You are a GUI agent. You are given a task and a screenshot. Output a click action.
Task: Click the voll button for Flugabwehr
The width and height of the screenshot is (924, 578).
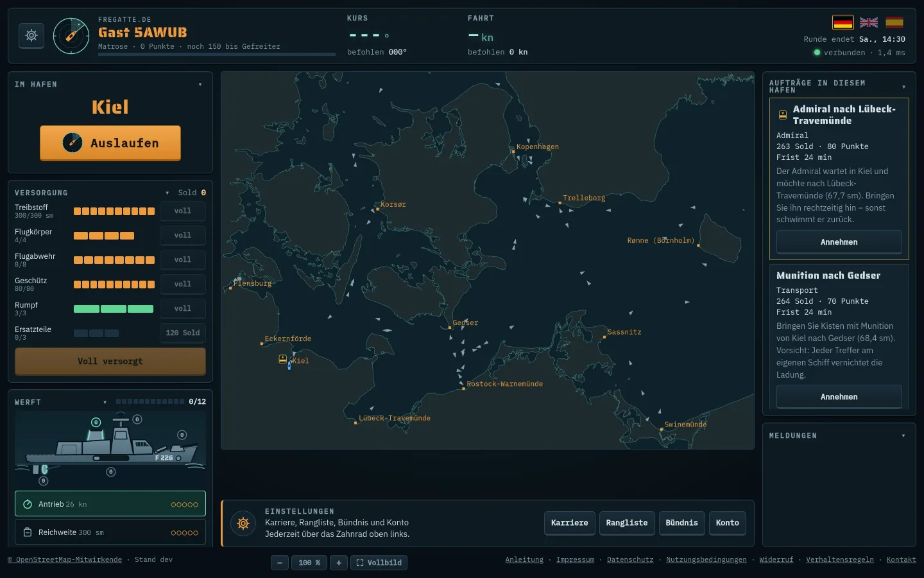(183, 259)
